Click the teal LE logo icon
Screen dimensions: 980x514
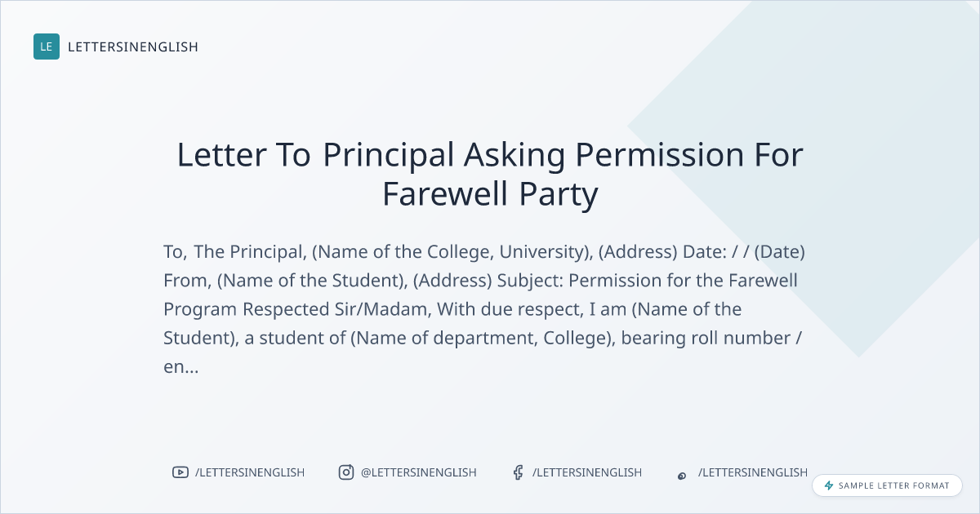(47, 47)
